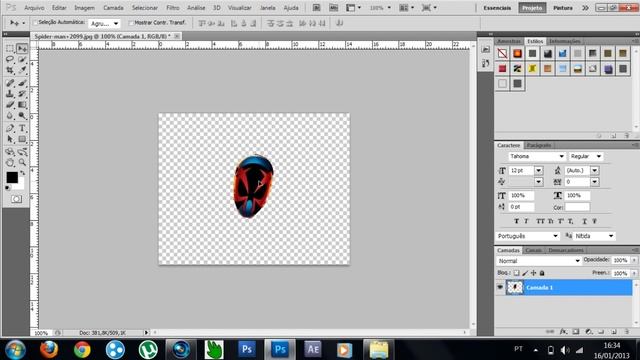This screenshot has height=360, width=640.
Task: Toggle lock image pixels brush icon
Action: pyautogui.click(x=525, y=273)
